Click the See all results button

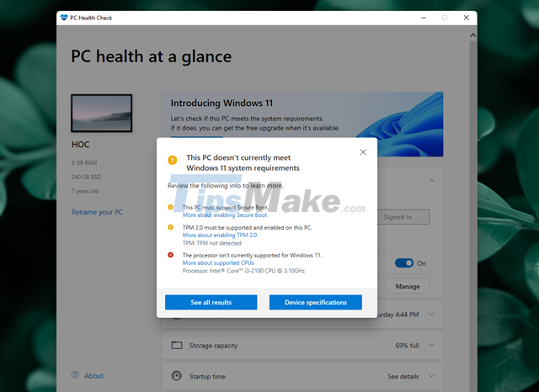(x=211, y=302)
